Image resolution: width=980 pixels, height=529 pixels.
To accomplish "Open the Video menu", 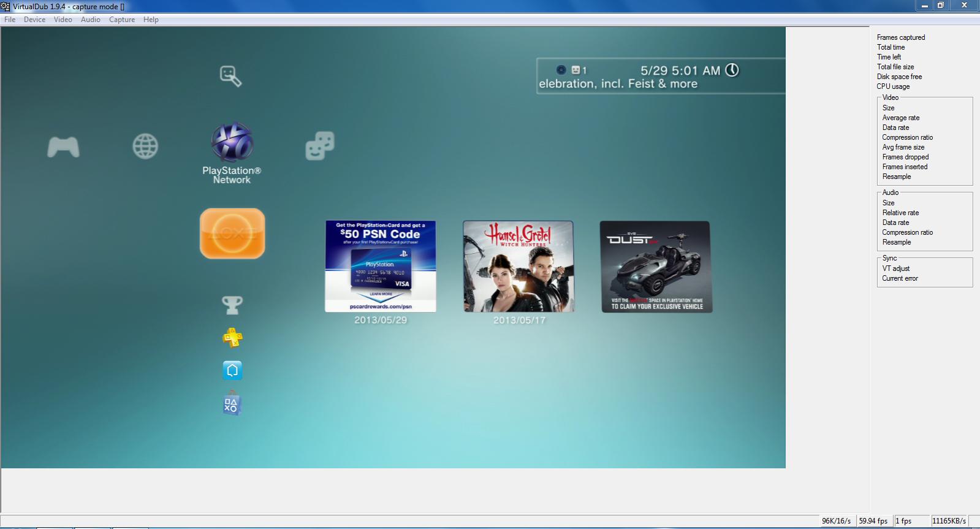I will click(x=63, y=20).
